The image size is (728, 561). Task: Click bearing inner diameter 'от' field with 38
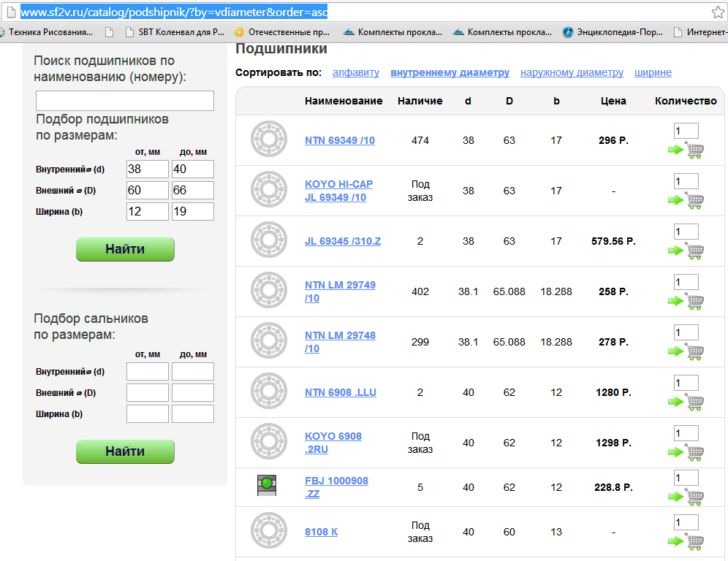click(x=147, y=169)
